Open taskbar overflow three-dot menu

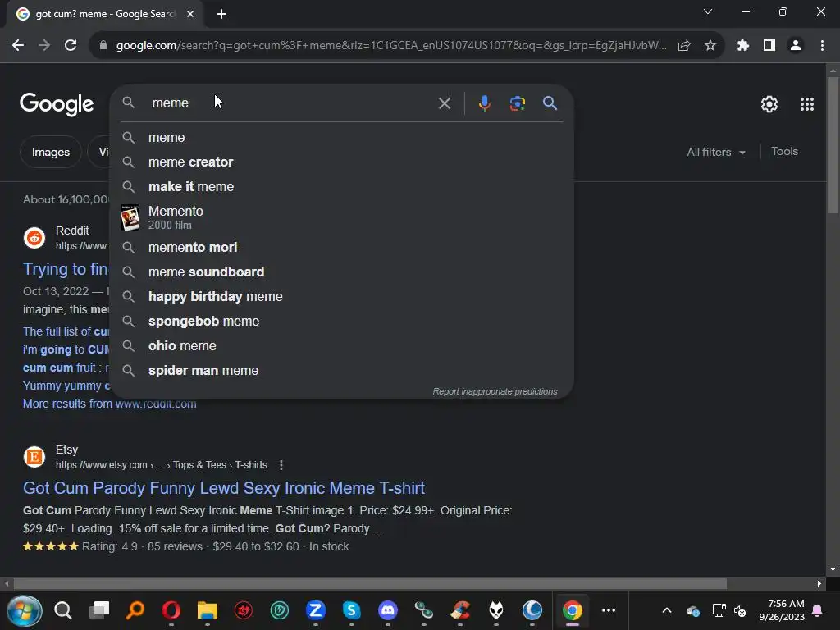[x=609, y=610]
